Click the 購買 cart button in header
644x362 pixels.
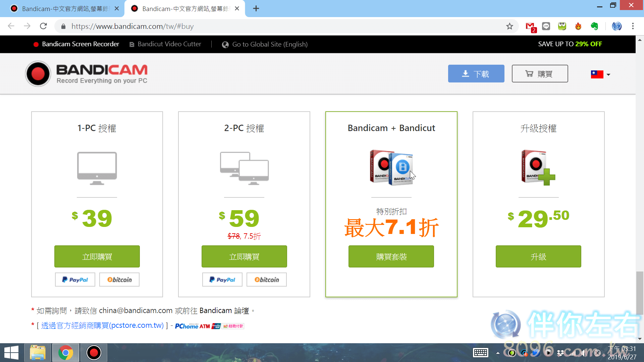coord(540,73)
